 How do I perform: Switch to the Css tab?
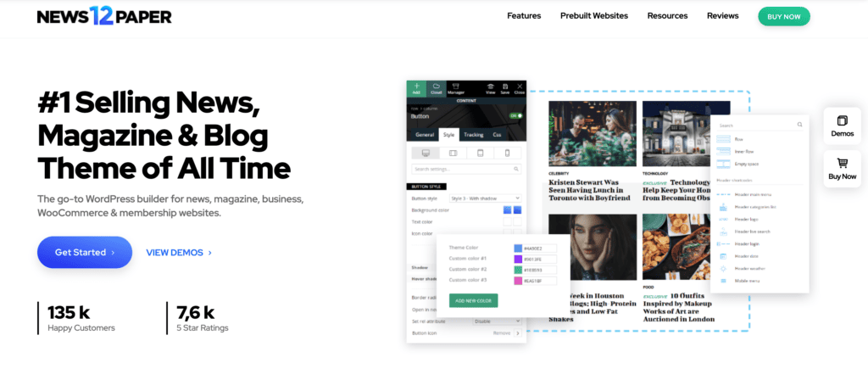pos(497,135)
